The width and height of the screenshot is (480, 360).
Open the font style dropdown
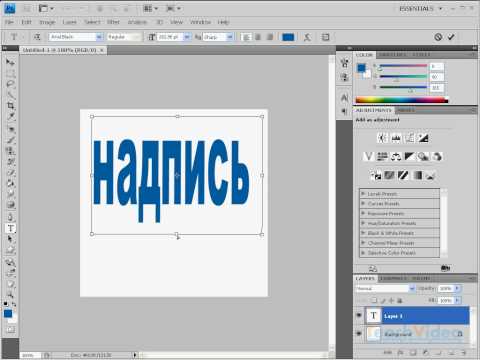[x=137, y=37]
